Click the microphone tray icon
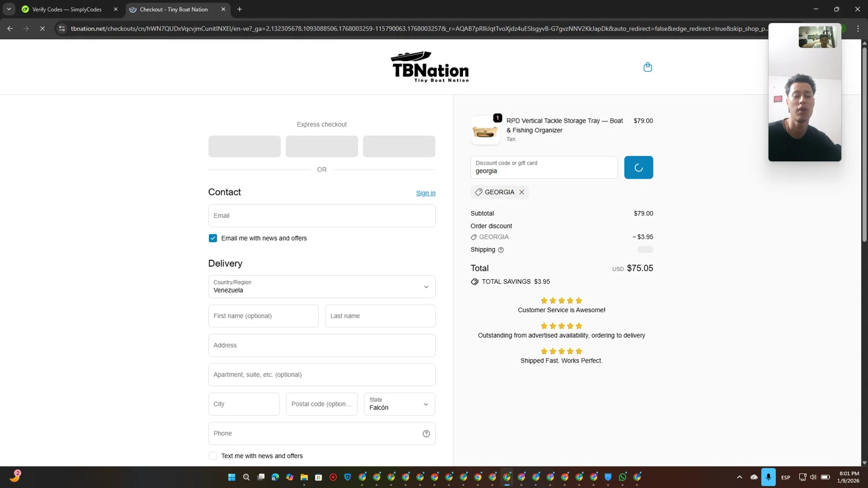This screenshot has width=868, height=488. [768, 477]
